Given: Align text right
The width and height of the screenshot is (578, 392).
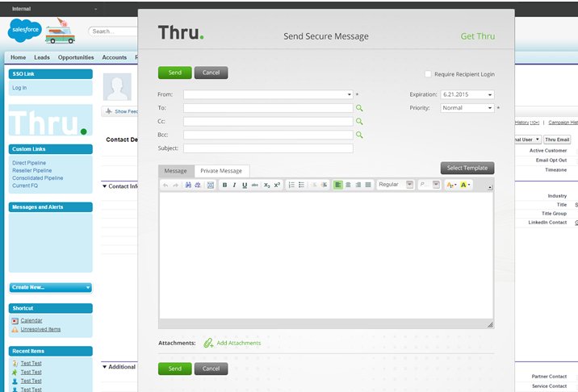Looking at the screenshot, I should click(x=358, y=185).
